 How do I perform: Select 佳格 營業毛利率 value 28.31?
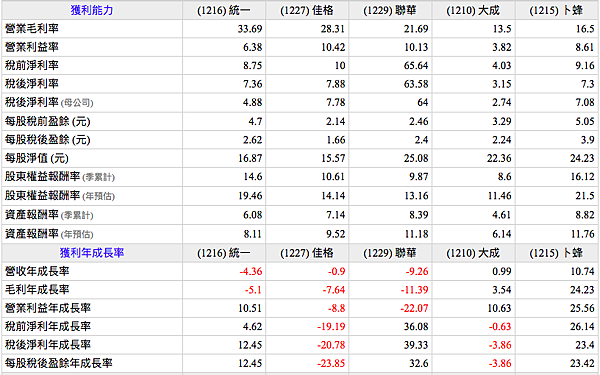[x=333, y=29]
